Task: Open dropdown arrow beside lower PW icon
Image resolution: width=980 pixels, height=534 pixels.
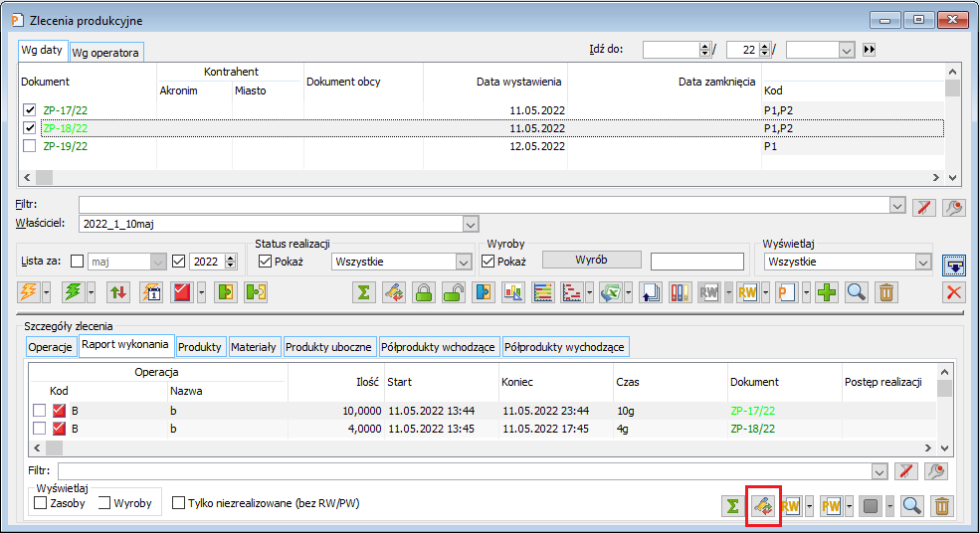Action: point(849,506)
